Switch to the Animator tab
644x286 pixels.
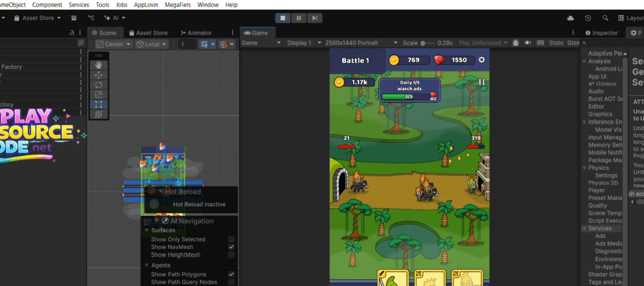(197, 33)
